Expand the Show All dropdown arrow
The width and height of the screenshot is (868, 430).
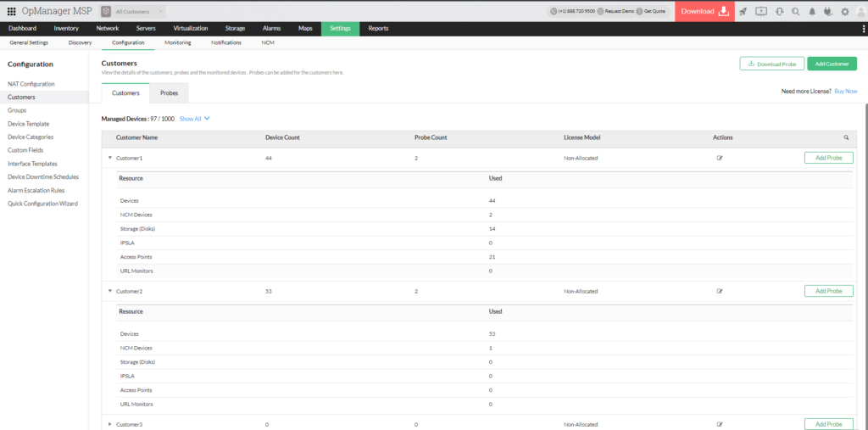pos(207,119)
